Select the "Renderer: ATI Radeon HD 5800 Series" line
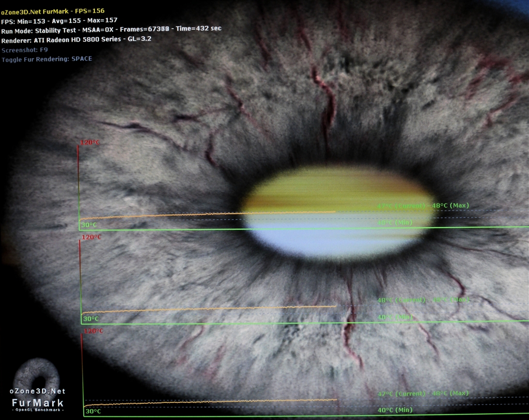529x420 pixels. [76, 39]
